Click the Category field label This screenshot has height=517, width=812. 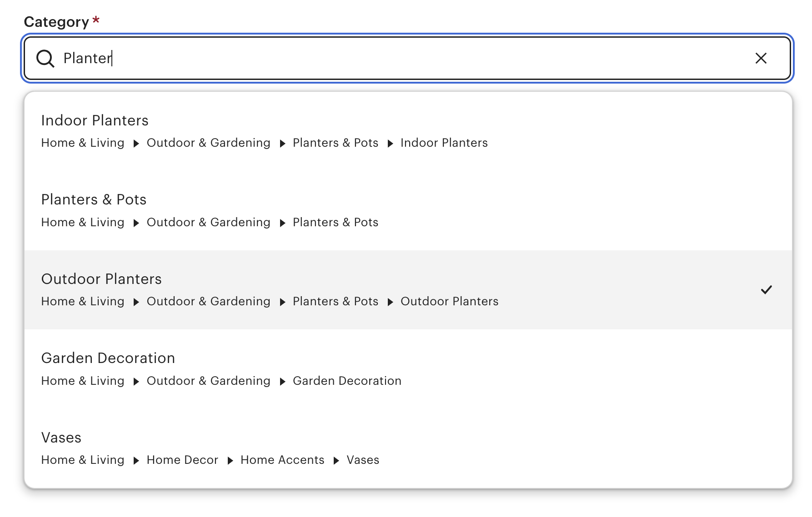(56, 22)
